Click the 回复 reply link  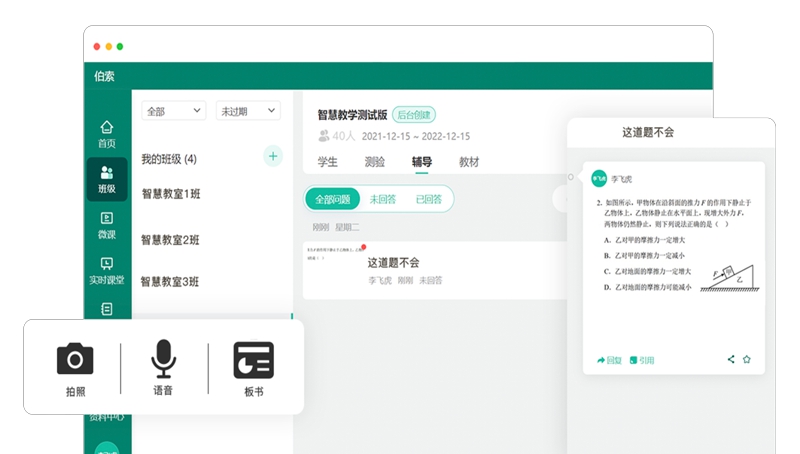tap(609, 360)
